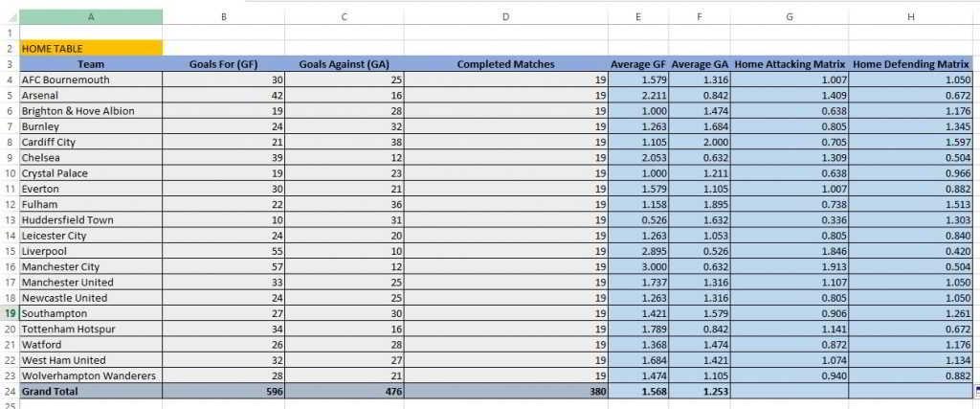Screen dimensions: 980x409
Task: Click Huddersfield Town's attacking matrix 0.336
Action: [790, 220]
